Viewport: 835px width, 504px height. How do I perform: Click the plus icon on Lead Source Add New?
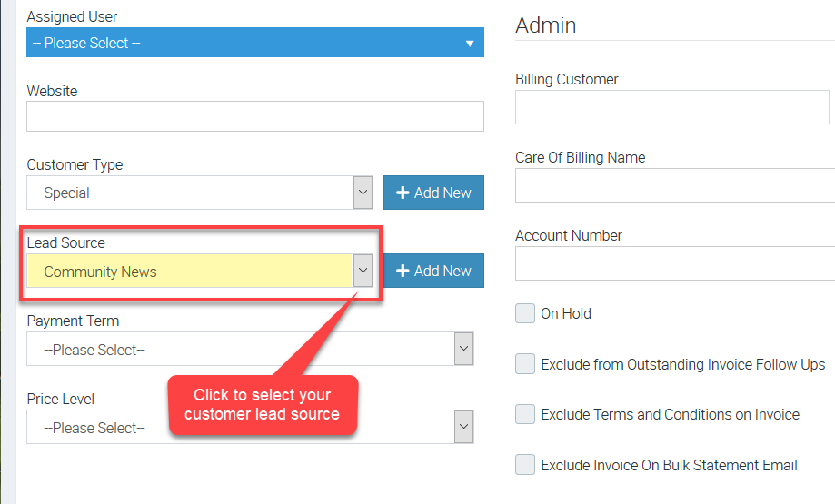pos(403,271)
